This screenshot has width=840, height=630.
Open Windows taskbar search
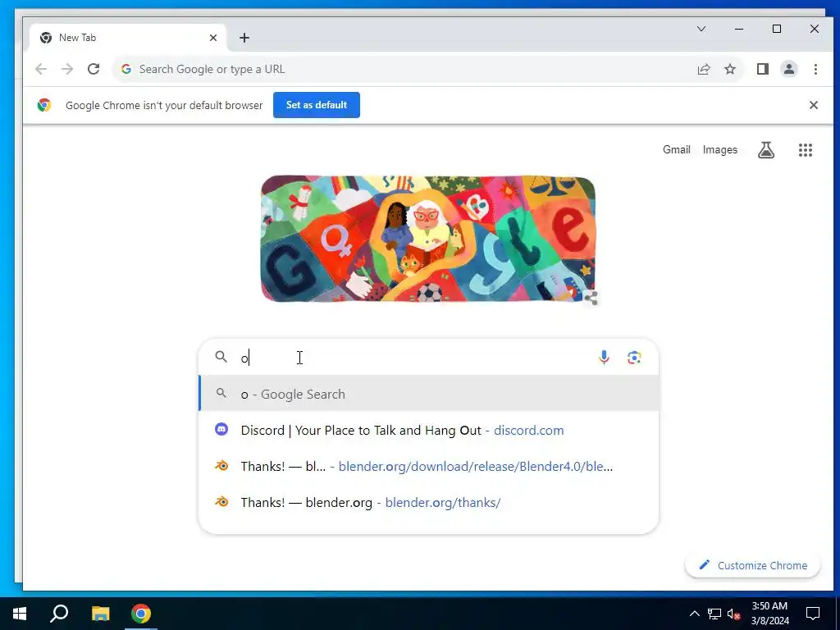(59, 614)
